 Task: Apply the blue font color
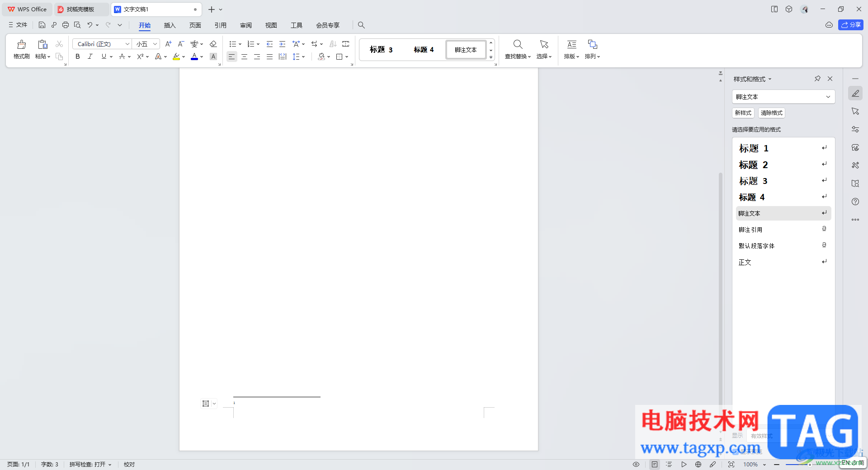194,56
